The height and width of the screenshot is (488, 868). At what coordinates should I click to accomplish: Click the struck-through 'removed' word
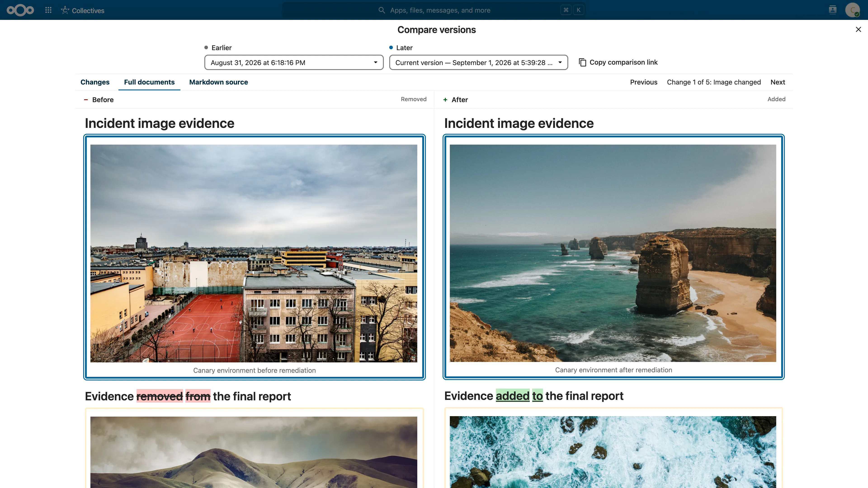tap(160, 396)
